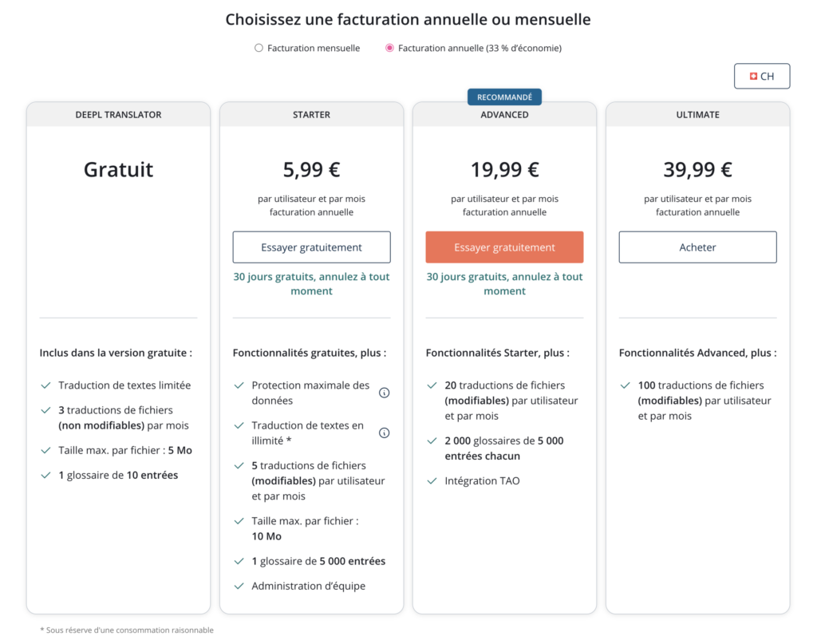Click Starter plan Essayer gratuitement button
The image size is (817, 644).
pos(312,247)
